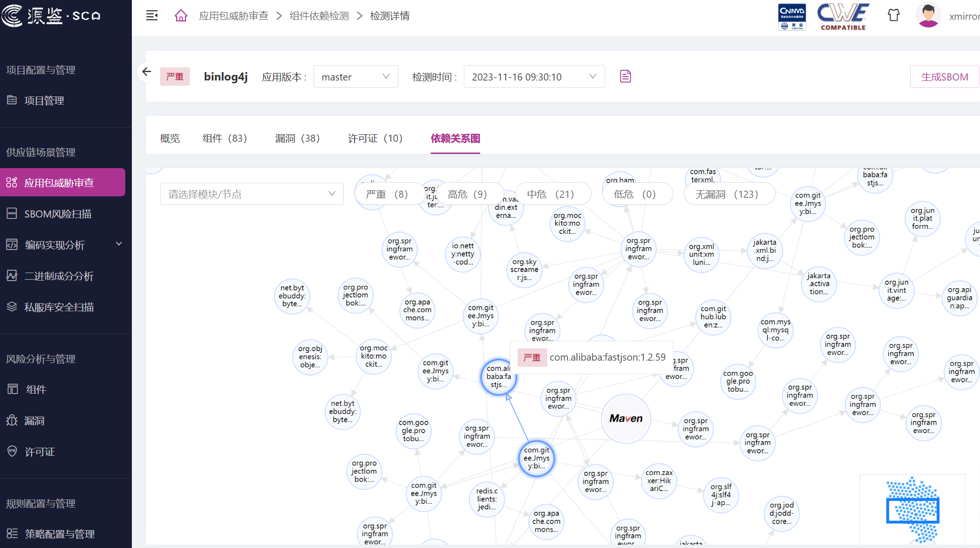Image resolution: width=980 pixels, height=548 pixels.
Task: Open the report document icon beside detection time
Action: (625, 76)
